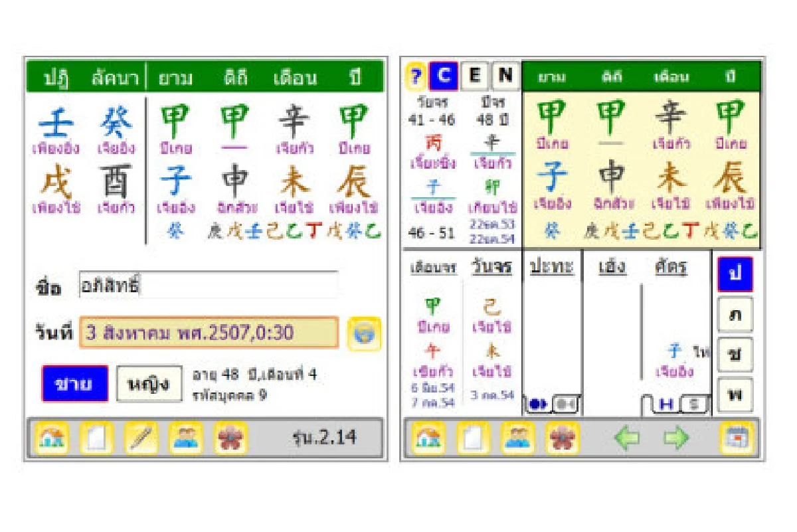Image resolution: width=797 pixels, height=532 pixels.
Task: Click the date field showing 3 สิงหาคม พศ.2507,0:30
Action: pyautogui.click(x=209, y=333)
